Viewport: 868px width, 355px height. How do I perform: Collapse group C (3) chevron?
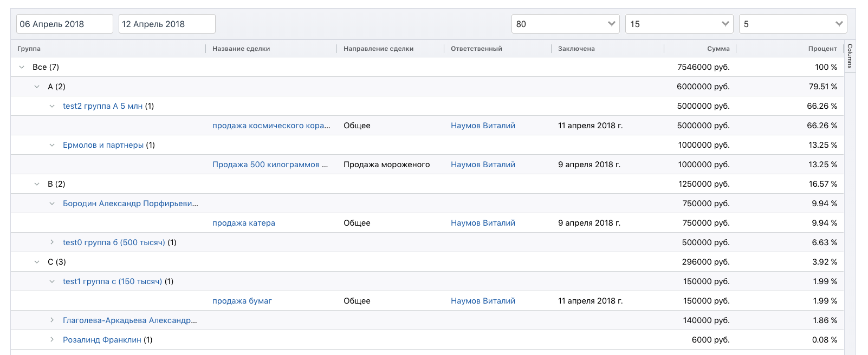[37, 262]
